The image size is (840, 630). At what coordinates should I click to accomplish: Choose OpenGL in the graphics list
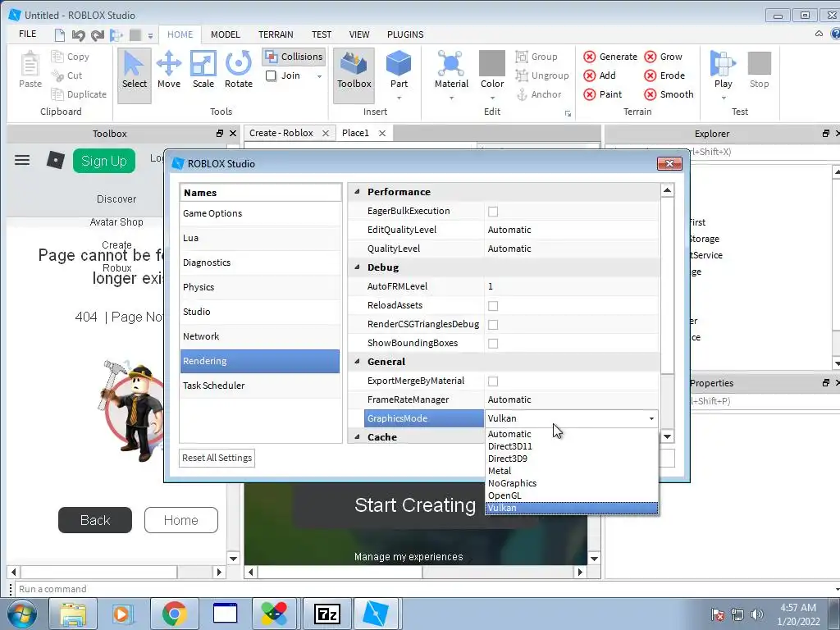[571, 495]
